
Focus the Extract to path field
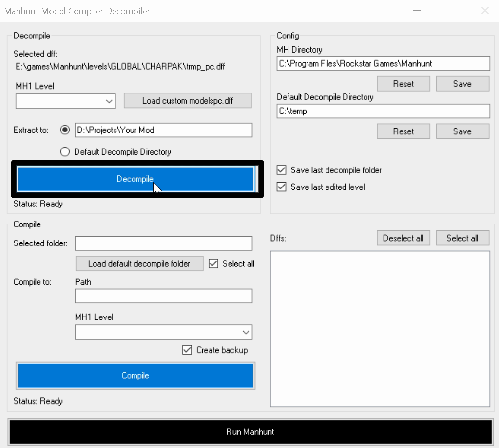(164, 130)
